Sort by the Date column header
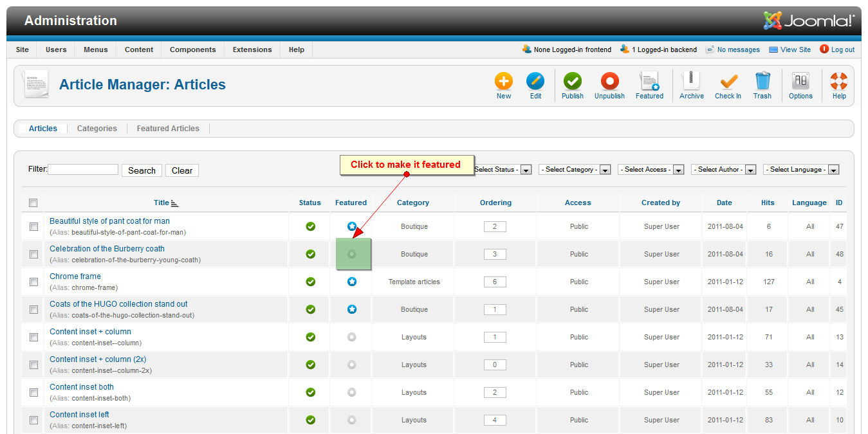This screenshot has height=434, width=868. tap(725, 203)
